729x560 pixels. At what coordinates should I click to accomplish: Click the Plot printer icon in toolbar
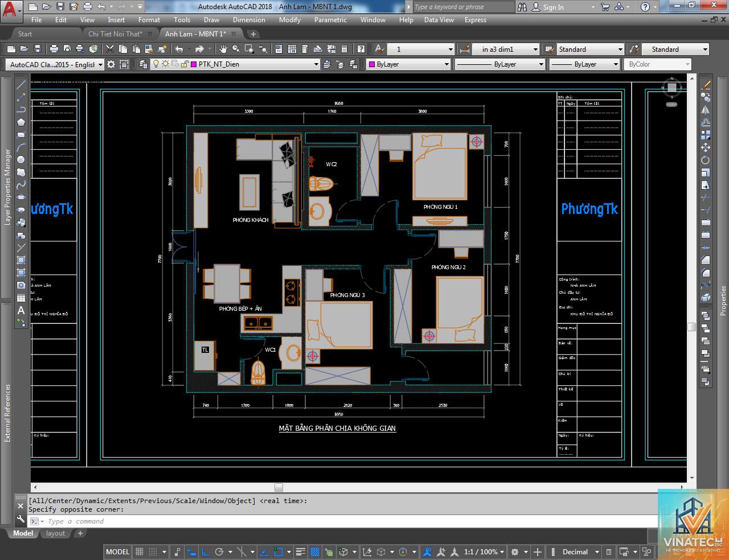coord(54,49)
